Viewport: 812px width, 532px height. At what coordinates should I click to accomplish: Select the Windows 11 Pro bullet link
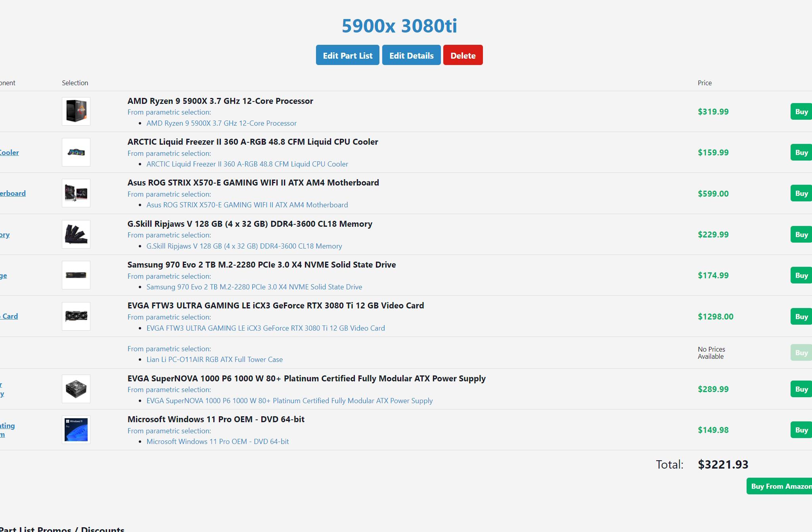(218, 442)
